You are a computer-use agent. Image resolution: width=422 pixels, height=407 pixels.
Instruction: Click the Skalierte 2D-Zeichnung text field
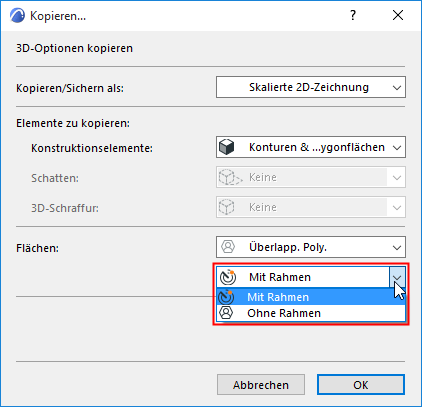(x=309, y=87)
